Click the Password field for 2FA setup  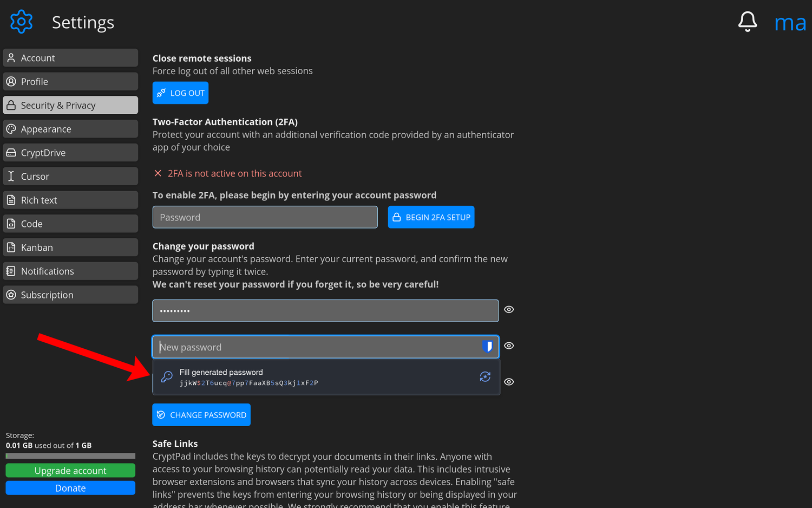pos(265,217)
